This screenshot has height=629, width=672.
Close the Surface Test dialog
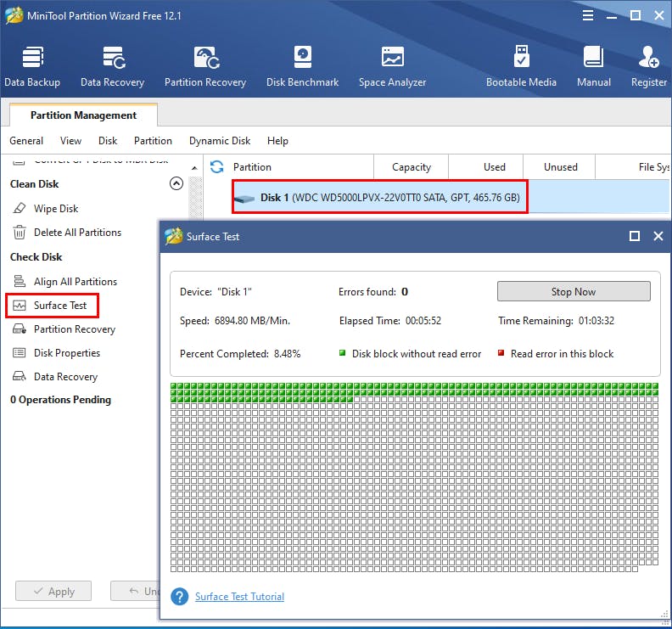pos(658,236)
